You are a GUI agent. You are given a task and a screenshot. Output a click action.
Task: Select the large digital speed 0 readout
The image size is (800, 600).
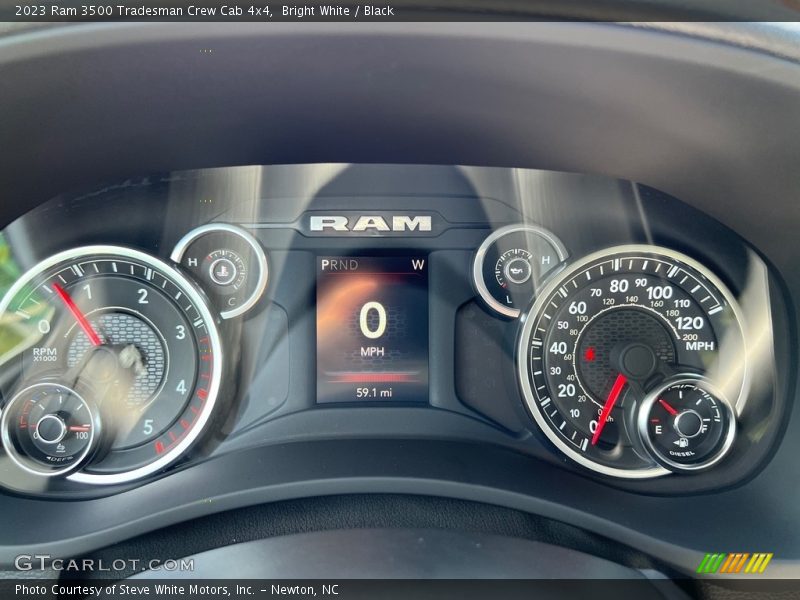pos(372,320)
